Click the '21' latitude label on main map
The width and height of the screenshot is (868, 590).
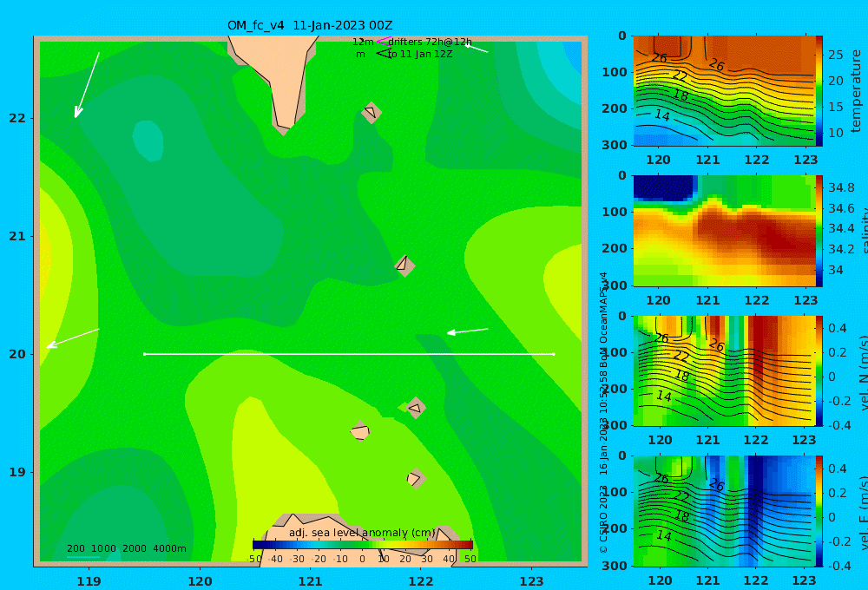pyautogui.click(x=17, y=236)
